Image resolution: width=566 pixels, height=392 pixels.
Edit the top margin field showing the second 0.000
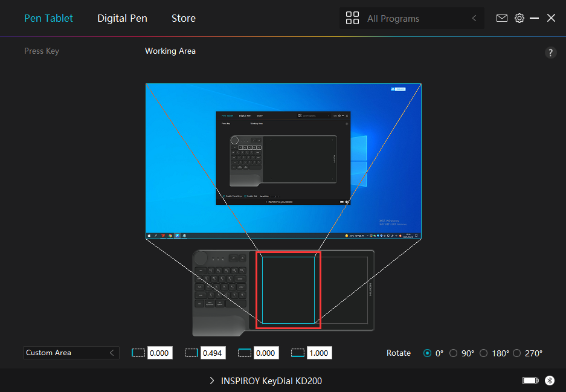266,353
